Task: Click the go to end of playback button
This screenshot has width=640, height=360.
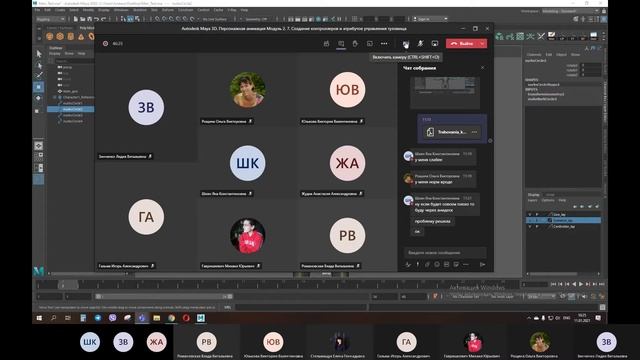Action: coord(602,284)
